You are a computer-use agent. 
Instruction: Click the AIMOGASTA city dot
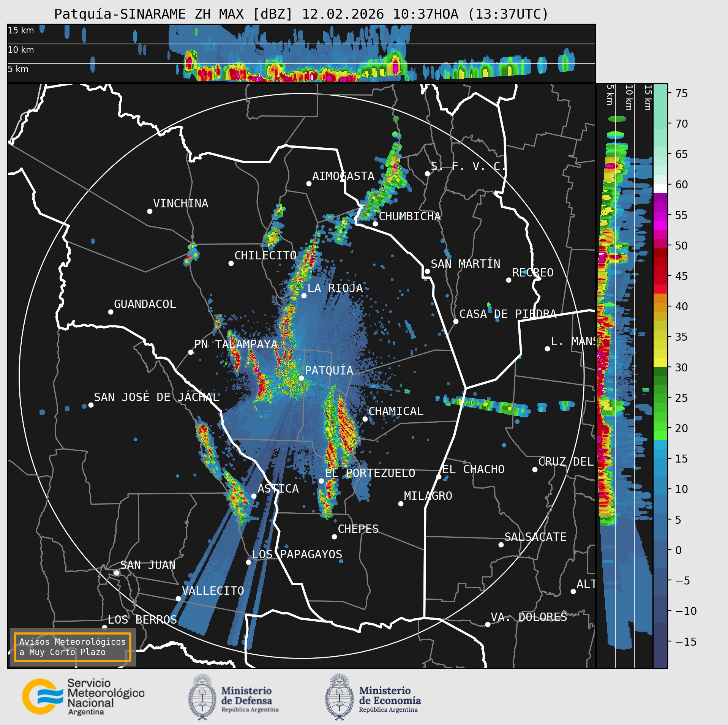[309, 183]
